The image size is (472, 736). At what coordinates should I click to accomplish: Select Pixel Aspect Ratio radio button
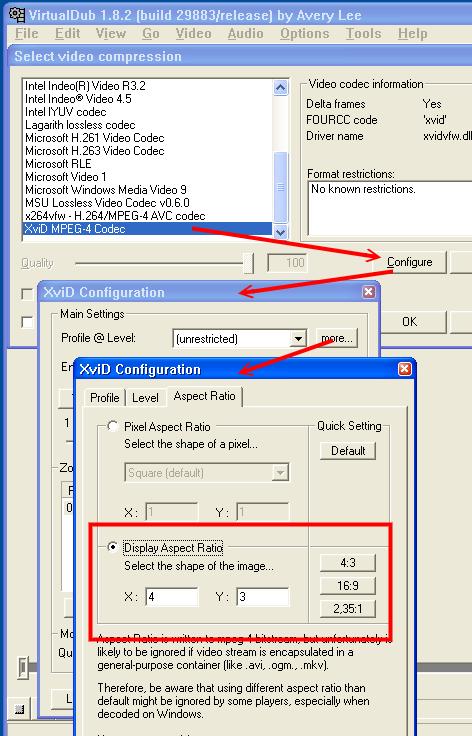112,426
